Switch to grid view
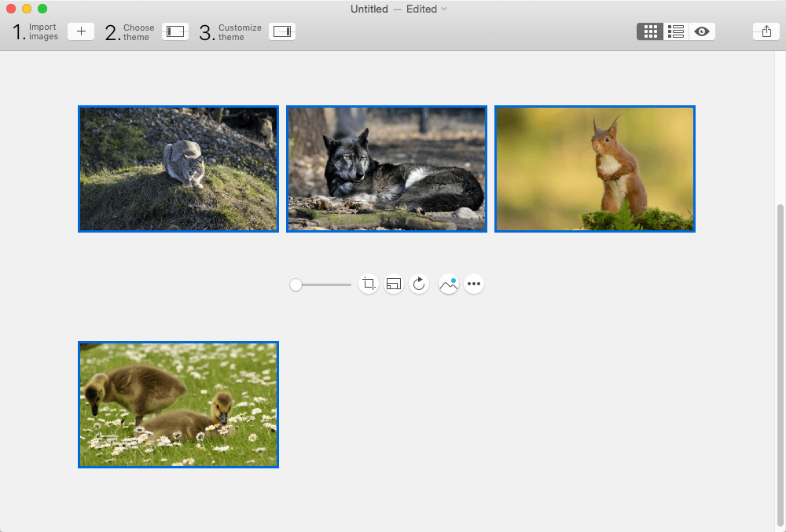The width and height of the screenshot is (786, 532). coord(650,31)
